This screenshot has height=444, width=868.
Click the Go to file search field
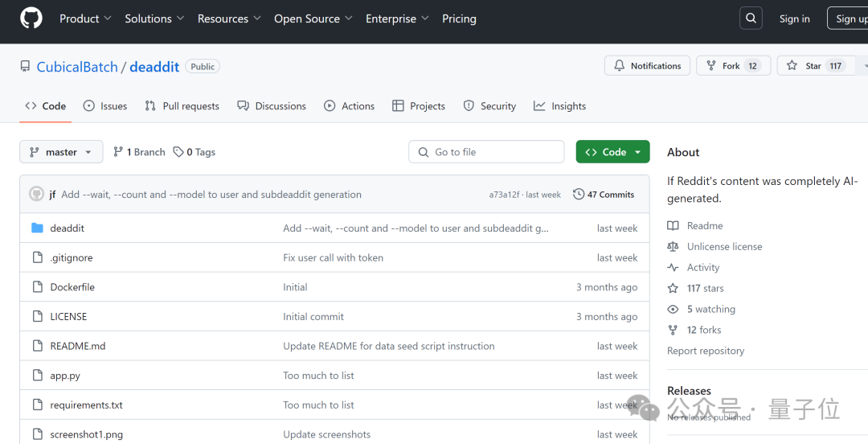[486, 152]
